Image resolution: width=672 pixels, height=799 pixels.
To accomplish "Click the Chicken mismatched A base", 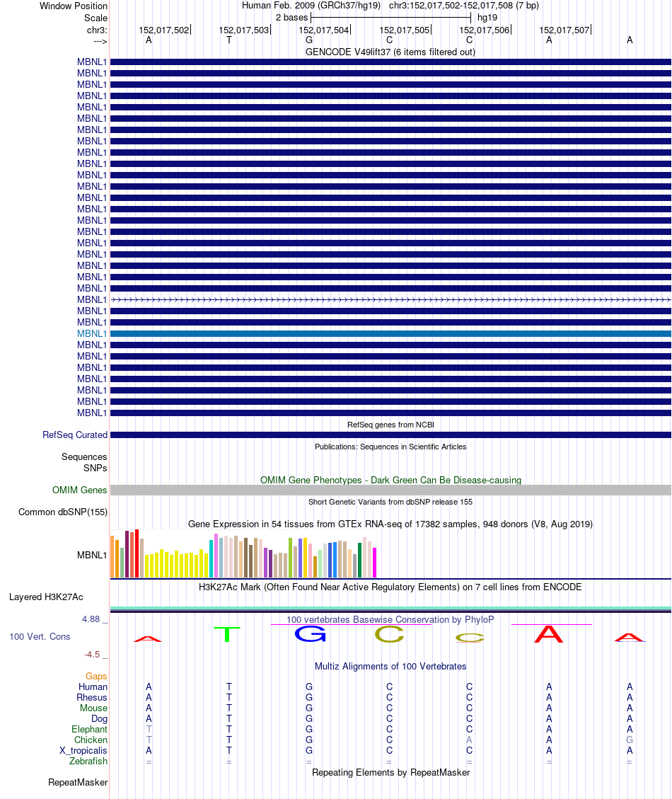I will click(x=469, y=740).
